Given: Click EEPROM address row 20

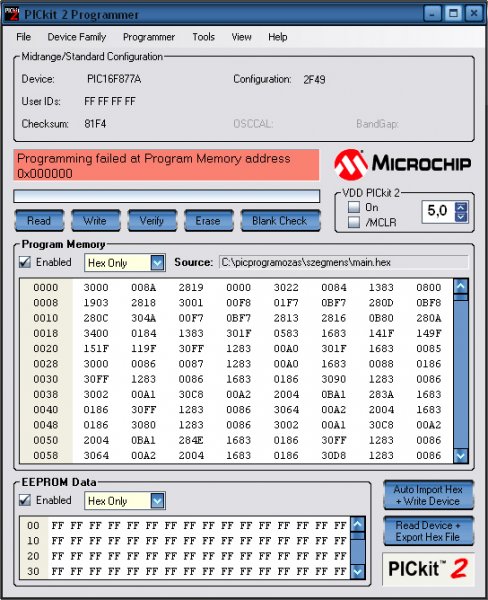Looking at the screenshot, I should pos(33,556).
